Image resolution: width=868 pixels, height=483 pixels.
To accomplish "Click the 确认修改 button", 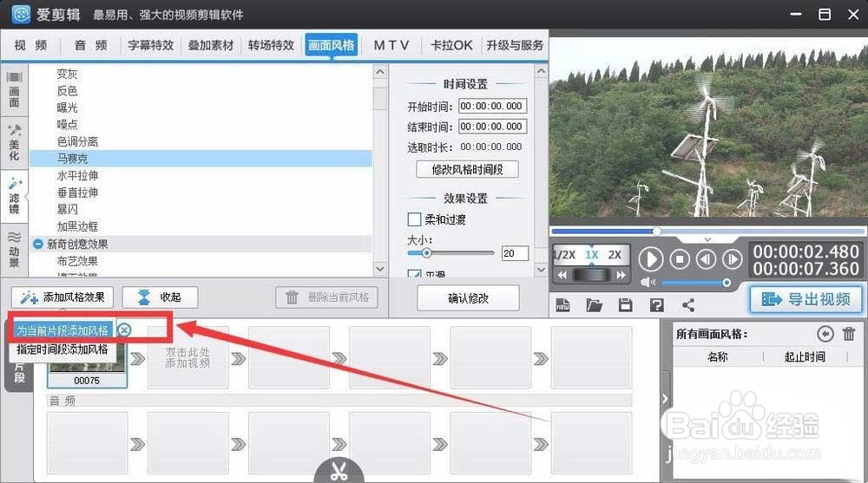I will pyautogui.click(x=469, y=298).
